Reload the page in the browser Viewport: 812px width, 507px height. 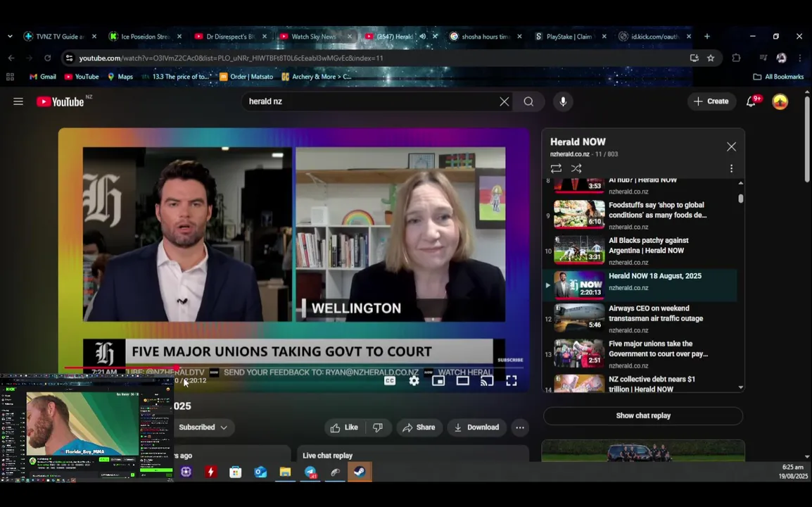(48, 58)
